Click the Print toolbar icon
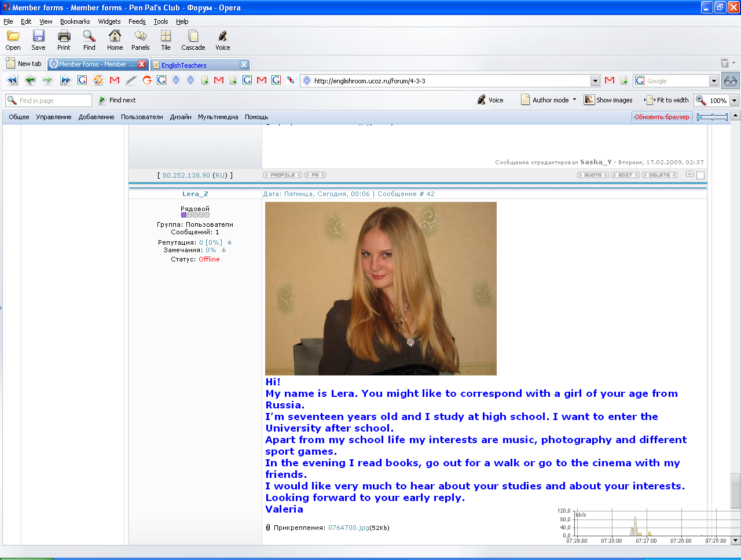 point(64,36)
